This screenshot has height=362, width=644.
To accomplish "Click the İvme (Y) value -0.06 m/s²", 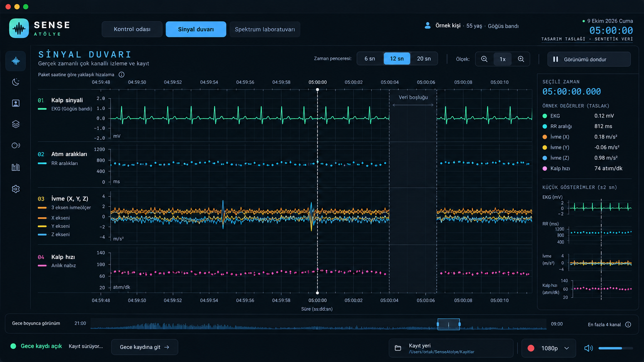I will click(x=607, y=147).
